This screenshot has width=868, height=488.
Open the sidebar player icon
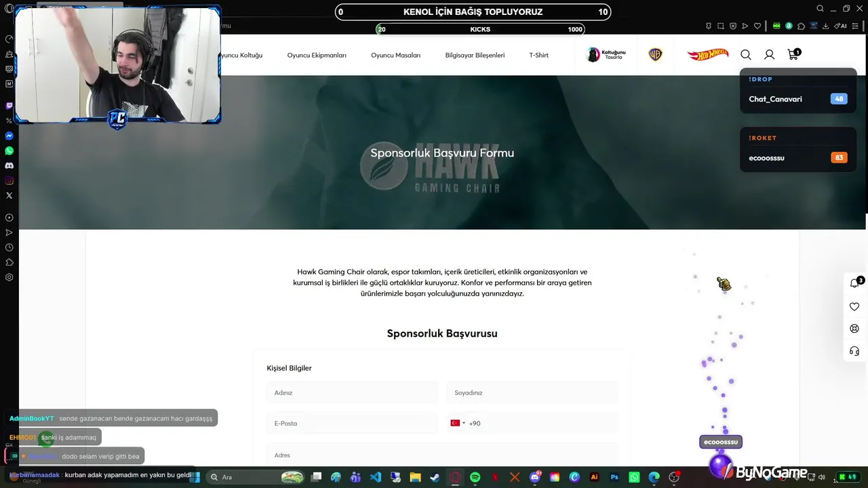click(9, 218)
